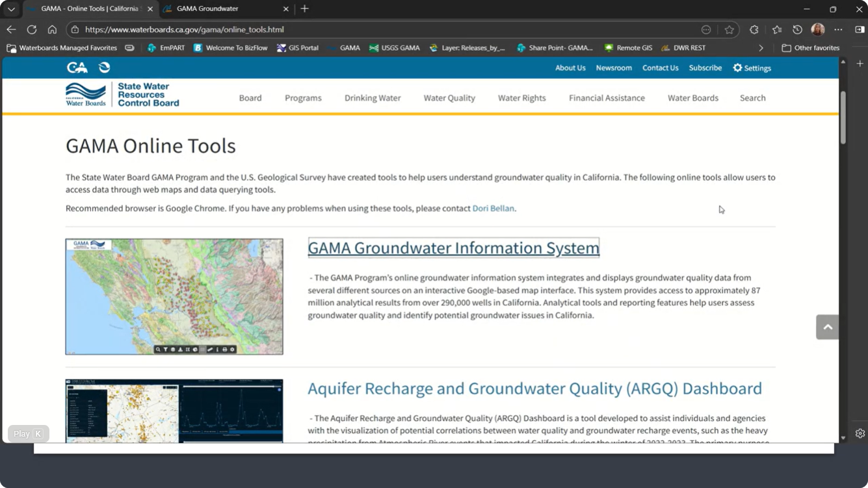Open sidebar settings gear at bottom right
Screen dimensions: 868x488
(x=860, y=433)
